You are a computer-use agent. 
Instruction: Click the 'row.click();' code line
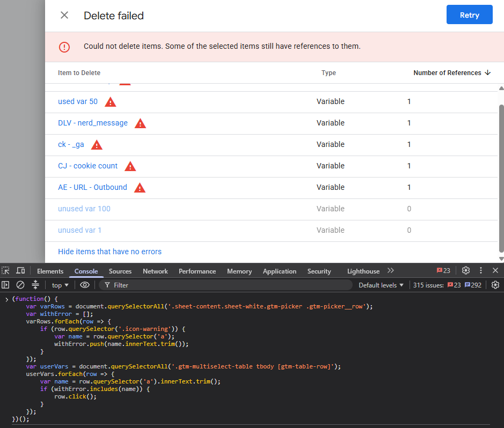(x=75, y=396)
